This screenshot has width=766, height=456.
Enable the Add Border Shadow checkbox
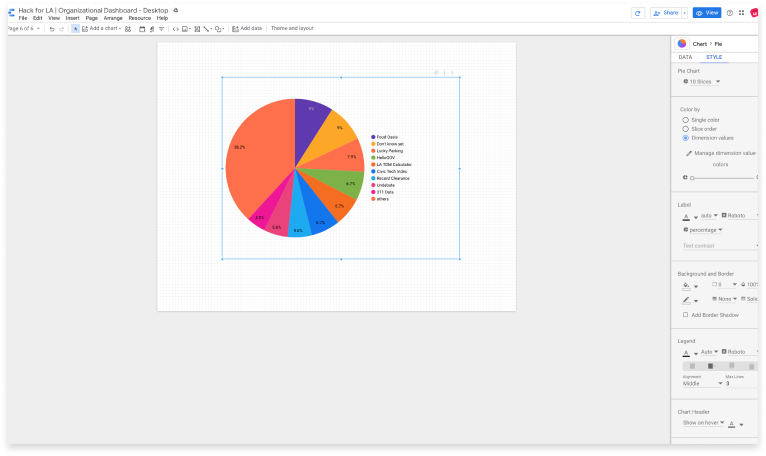click(685, 315)
